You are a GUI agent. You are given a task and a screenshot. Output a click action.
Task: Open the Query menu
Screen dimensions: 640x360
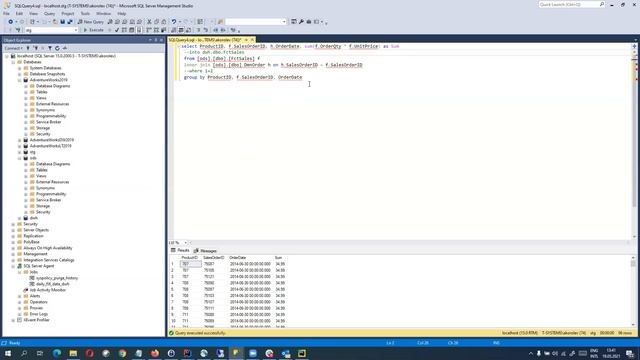[49, 13]
